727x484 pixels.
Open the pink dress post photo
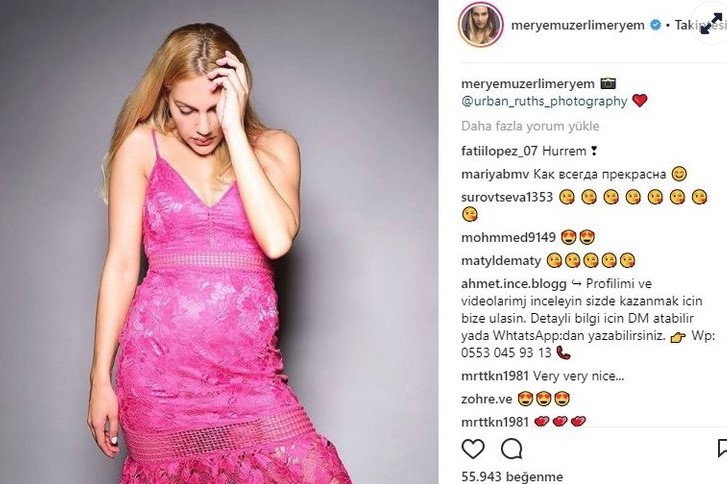219,242
